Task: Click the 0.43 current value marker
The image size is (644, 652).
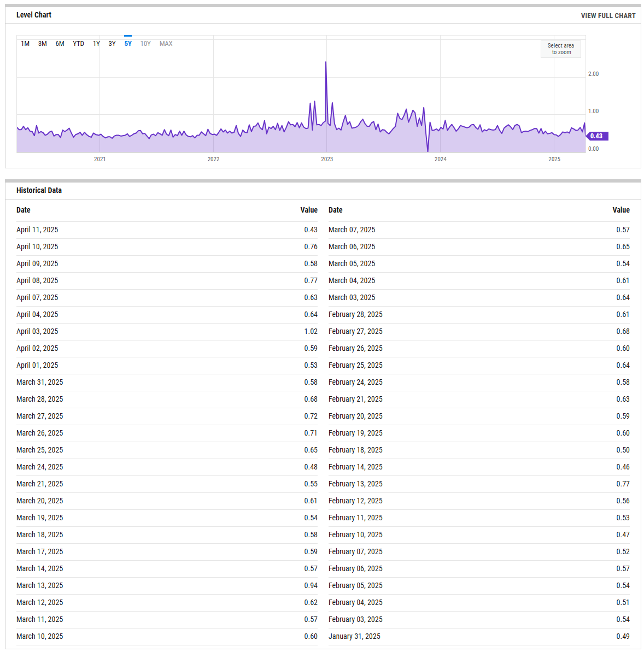Action: 596,136
